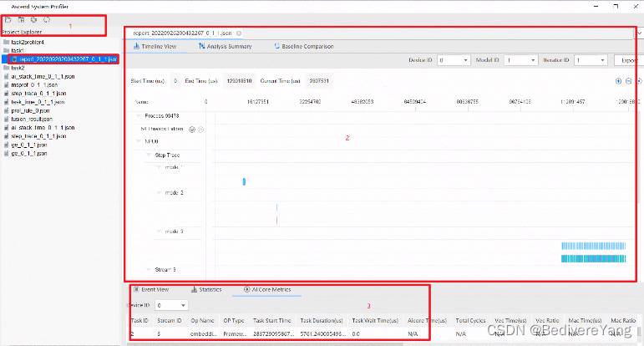This screenshot has height=346, width=644.
Task: Select the report json editor tab
Action: (182, 33)
